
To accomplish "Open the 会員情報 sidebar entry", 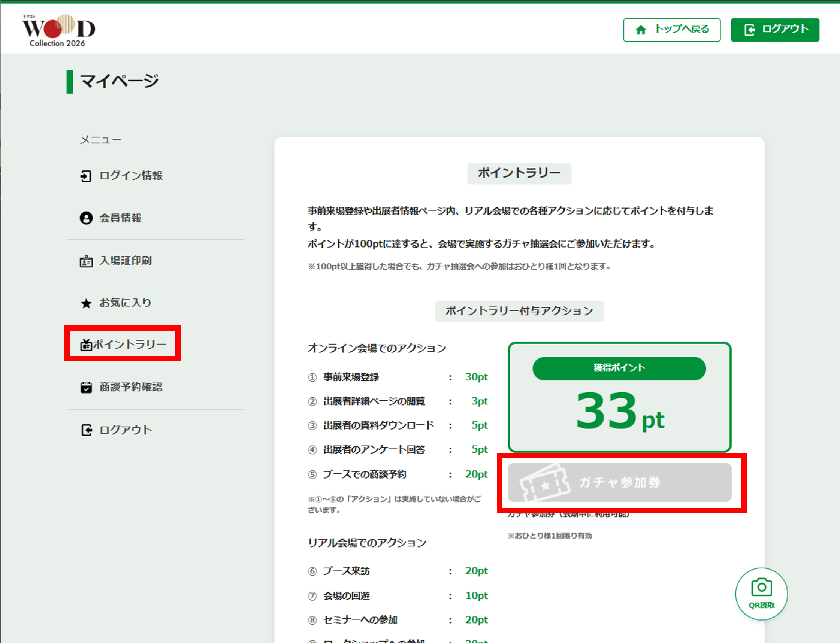I will (x=120, y=218).
